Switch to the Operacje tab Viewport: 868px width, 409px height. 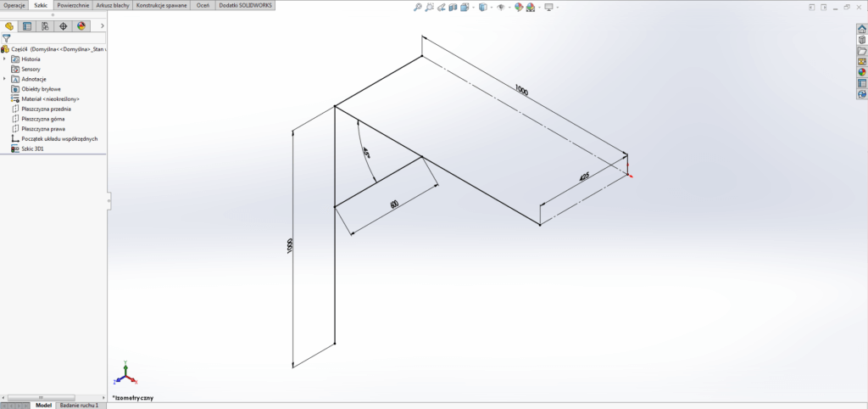pos(15,5)
